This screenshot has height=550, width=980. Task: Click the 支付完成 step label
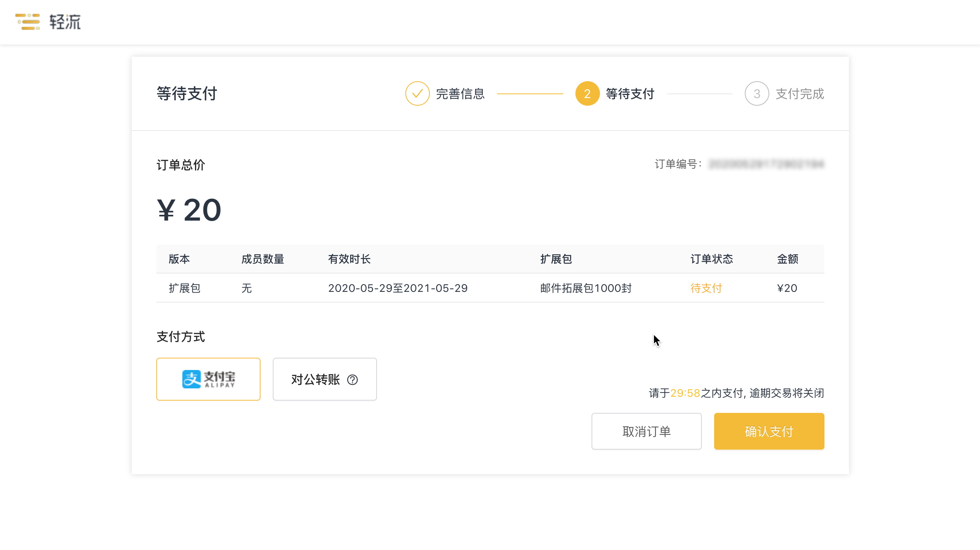click(800, 94)
